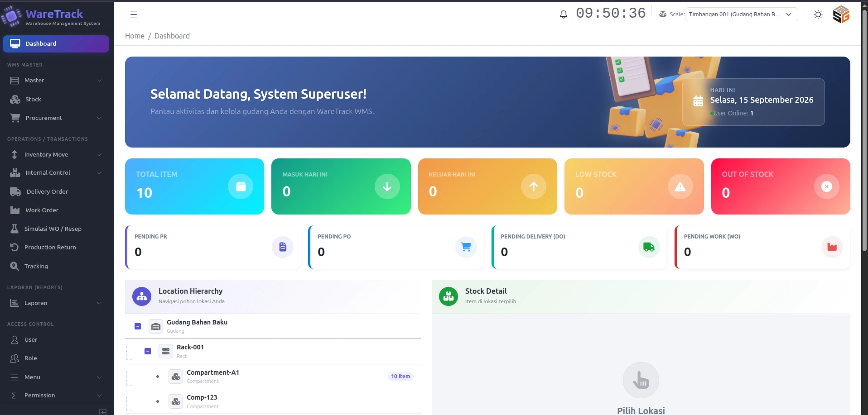Click the Pending PO cart icon
Screen dimensions: 868x415
(466, 247)
